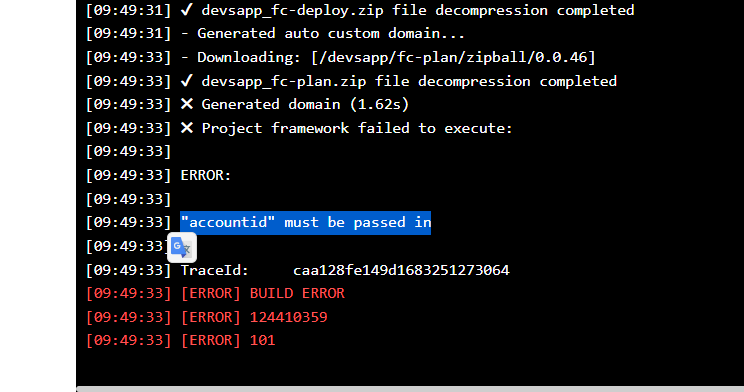This screenshot has width=744, height=392.
Task: Click the X mark beside Generated domain
Action: pos(187,104)
